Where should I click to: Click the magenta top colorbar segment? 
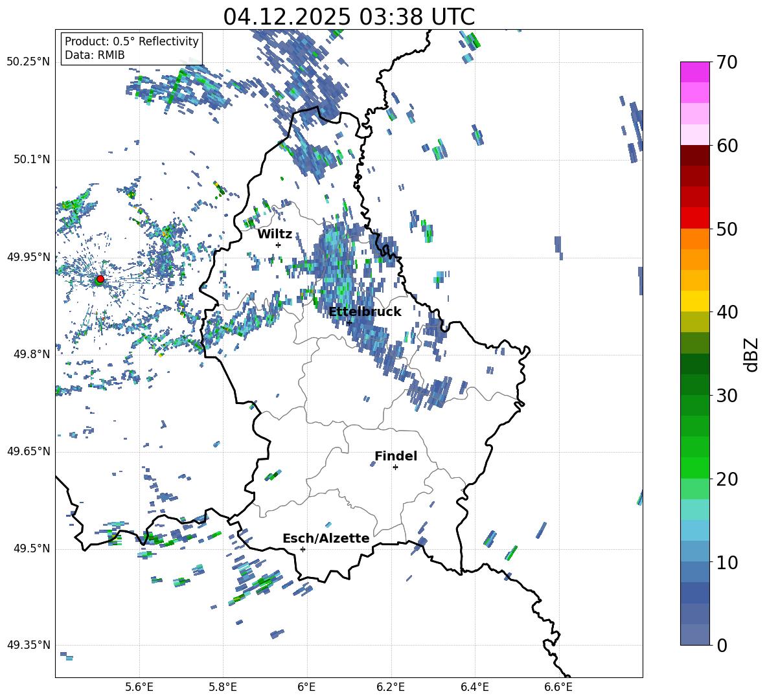pyautogui.click(x=694, y=72)
